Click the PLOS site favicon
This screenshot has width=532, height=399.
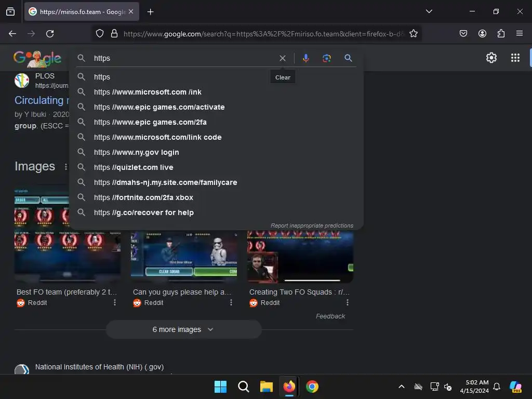22,81
